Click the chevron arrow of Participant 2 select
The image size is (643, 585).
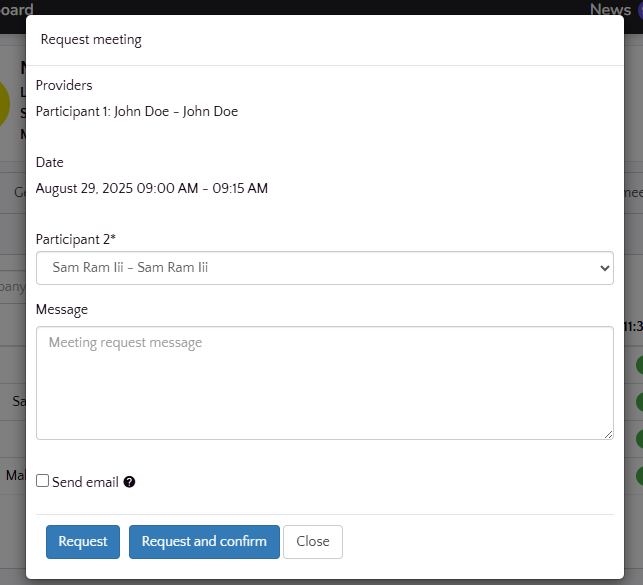[x=602, y=268]
